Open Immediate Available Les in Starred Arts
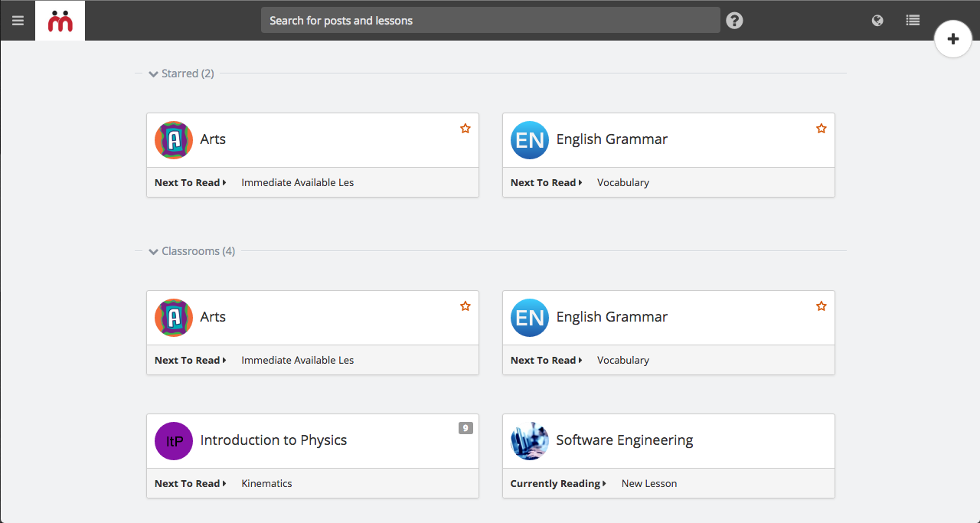The image size is (980, 523). point(298,182)
